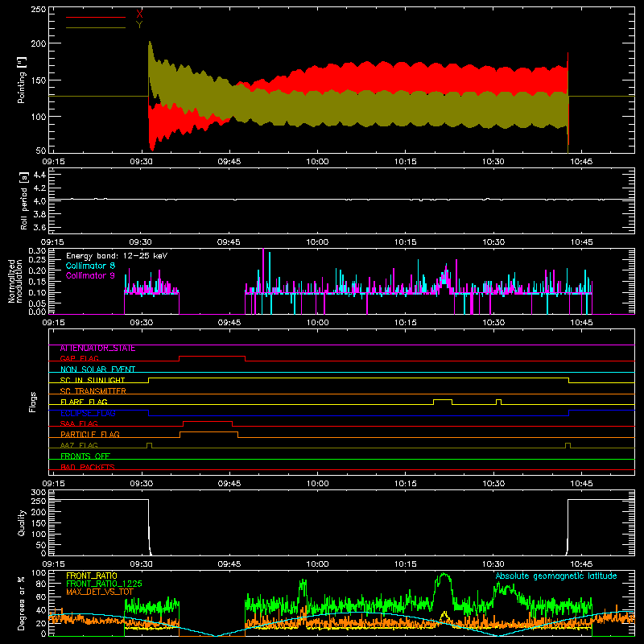Click the '10:15' tick under Flags plot
644x644 pixels.
(406, 484)
